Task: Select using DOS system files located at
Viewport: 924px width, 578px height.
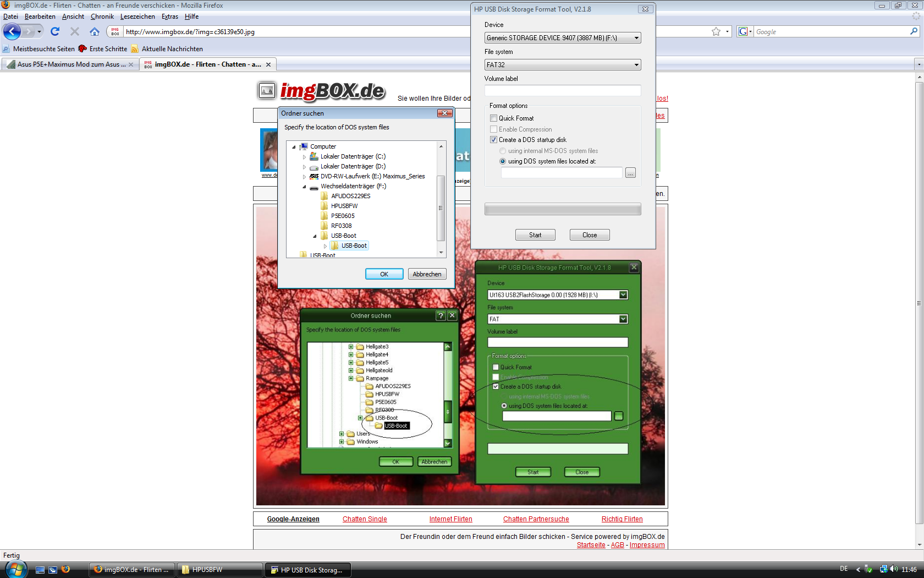Action: [x=503, y=161]
